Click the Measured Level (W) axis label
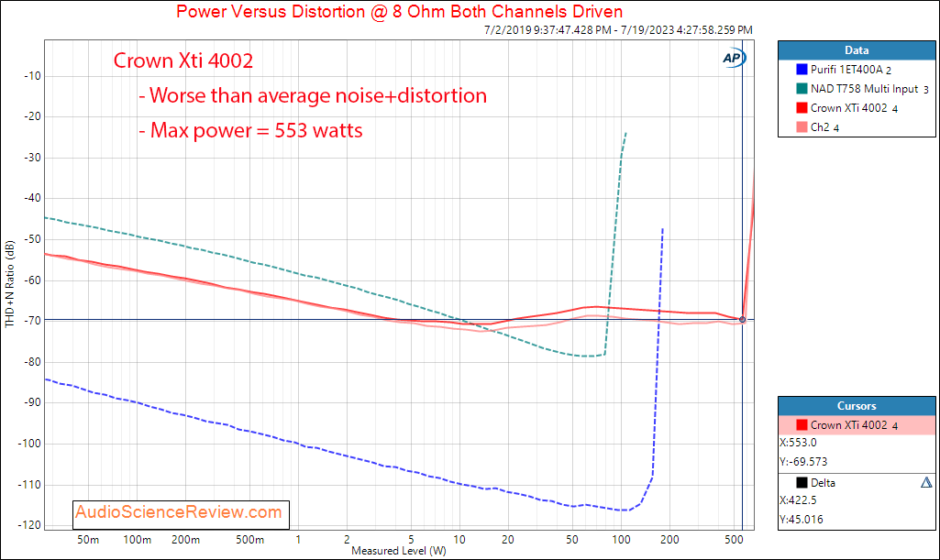Viewport: 940px width, 560px height. click(399, 551)
